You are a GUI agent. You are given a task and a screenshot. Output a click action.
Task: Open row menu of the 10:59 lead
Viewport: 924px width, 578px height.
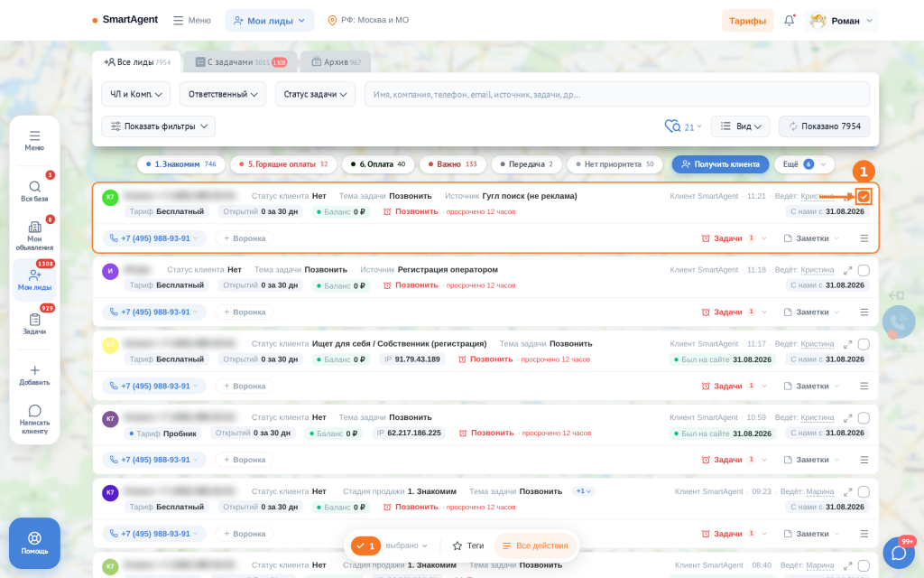(x=864, y=460)
